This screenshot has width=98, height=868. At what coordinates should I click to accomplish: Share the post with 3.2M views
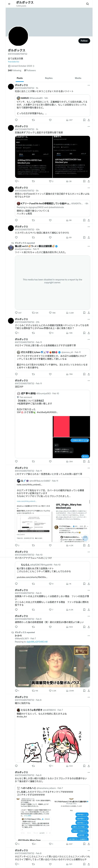(x=89, y=313)
